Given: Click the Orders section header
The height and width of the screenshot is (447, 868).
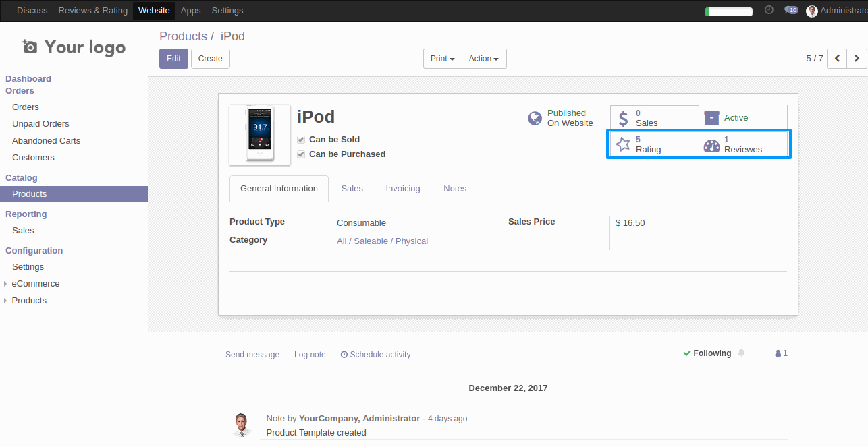Looking at the screenshot, I should [x=20, y=91].
